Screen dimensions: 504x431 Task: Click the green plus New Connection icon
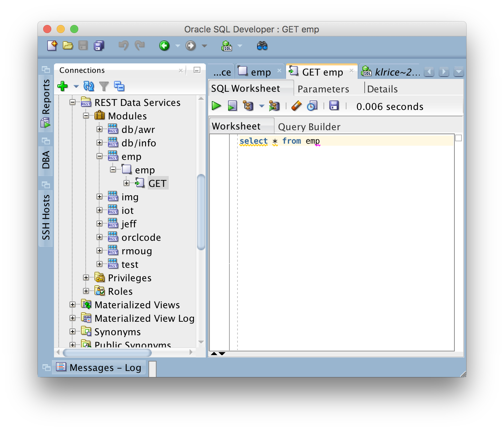(63, 86)
